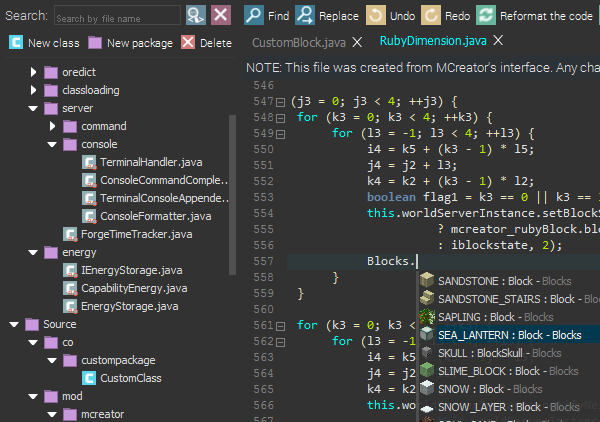Click the SLIME_BLOCK icon in autocomplete

pyautogui.click(x=427, y=370)
